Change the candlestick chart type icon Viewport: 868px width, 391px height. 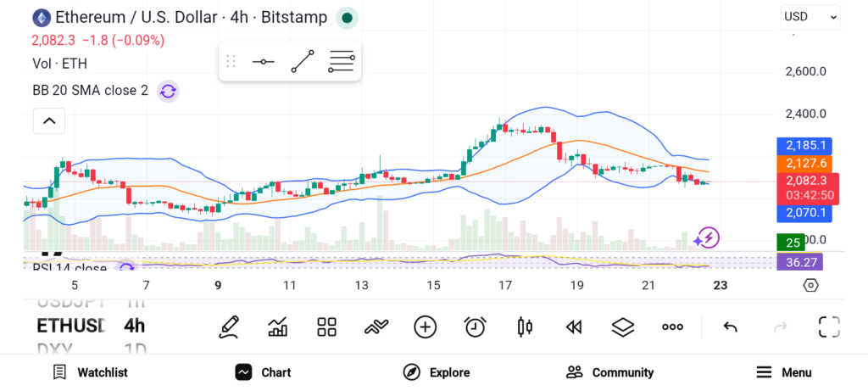(525, 327)
